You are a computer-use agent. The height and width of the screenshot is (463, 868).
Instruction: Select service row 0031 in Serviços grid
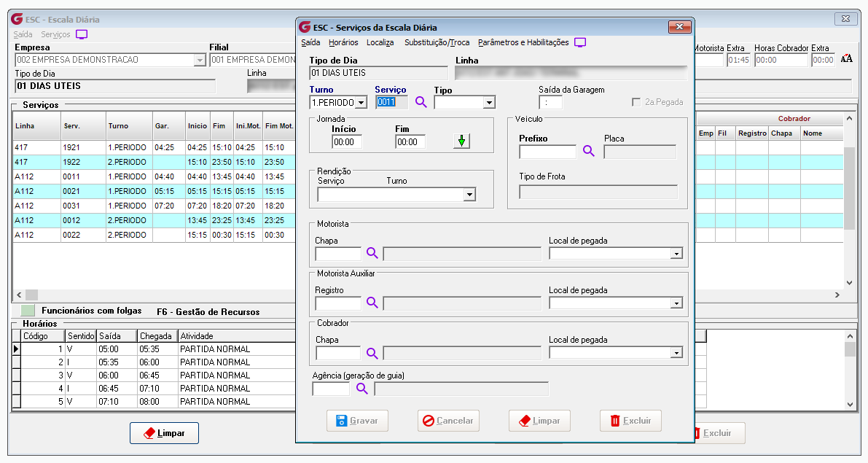pyautogui.click(x=154, y=206)
